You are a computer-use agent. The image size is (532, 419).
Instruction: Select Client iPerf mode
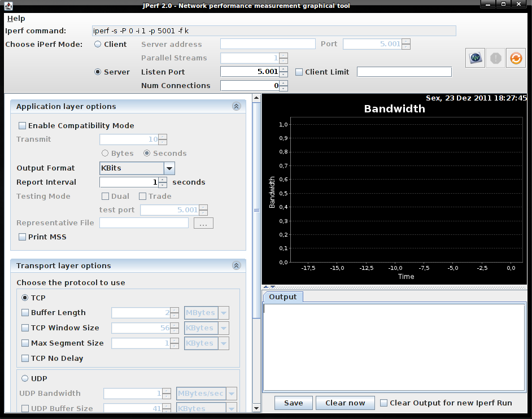coord(98,44)
